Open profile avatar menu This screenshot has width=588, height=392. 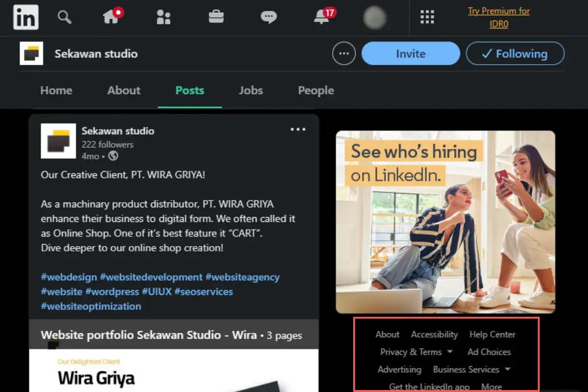pyautogui.click(x=375, y=18)
